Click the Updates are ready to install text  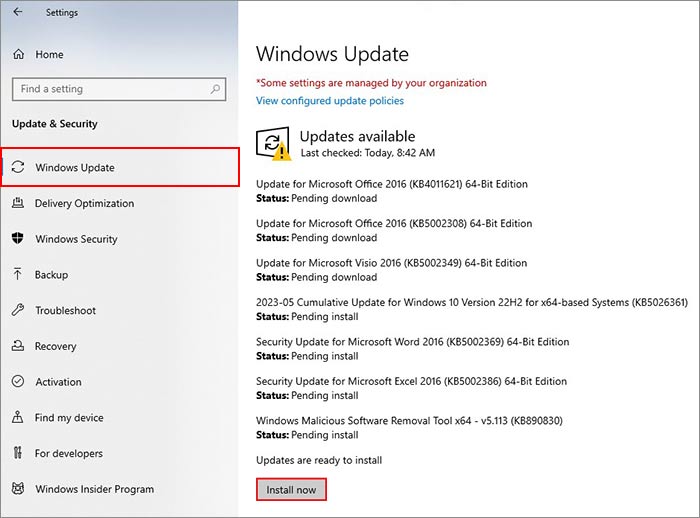pos(319,460)
